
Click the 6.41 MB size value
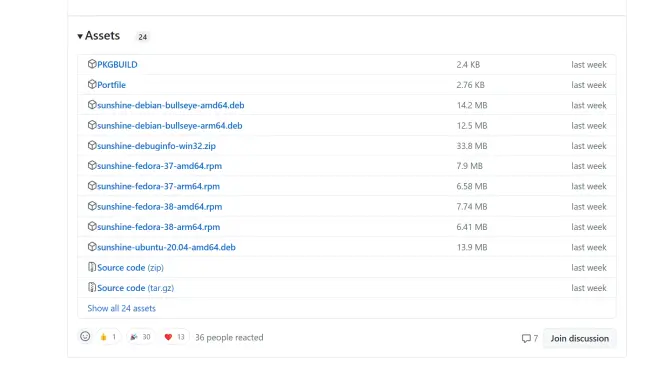[472, 227]
